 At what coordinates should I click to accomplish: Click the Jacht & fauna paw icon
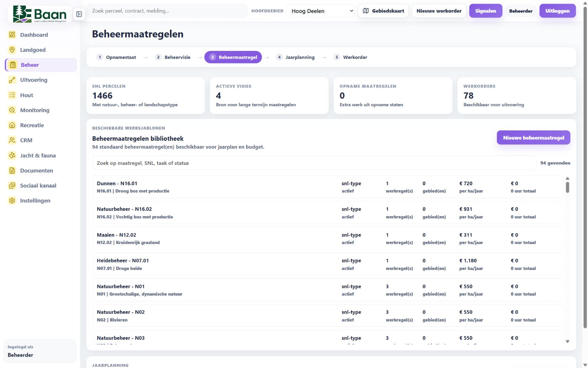click(12, 156)
